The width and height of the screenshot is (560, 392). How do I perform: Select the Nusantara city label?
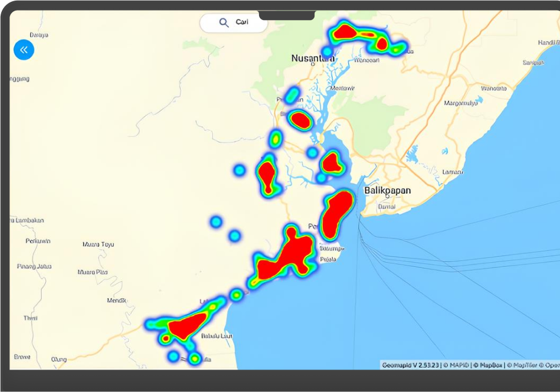point(312,58)
